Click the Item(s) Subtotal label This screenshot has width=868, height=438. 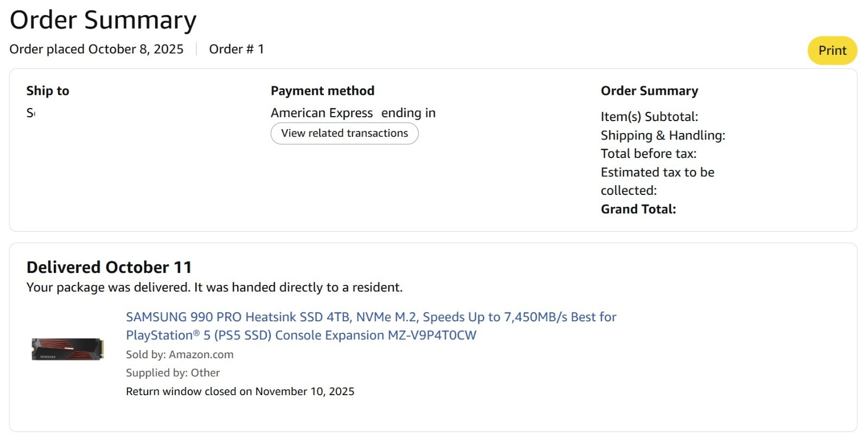(x=649, y=117)
